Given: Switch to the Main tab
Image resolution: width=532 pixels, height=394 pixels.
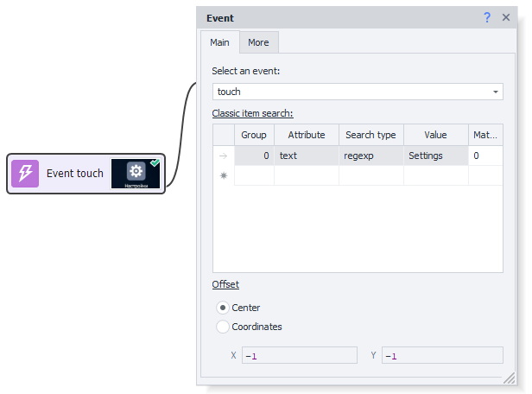Looking at the screenshot, I should coord(220,42).
